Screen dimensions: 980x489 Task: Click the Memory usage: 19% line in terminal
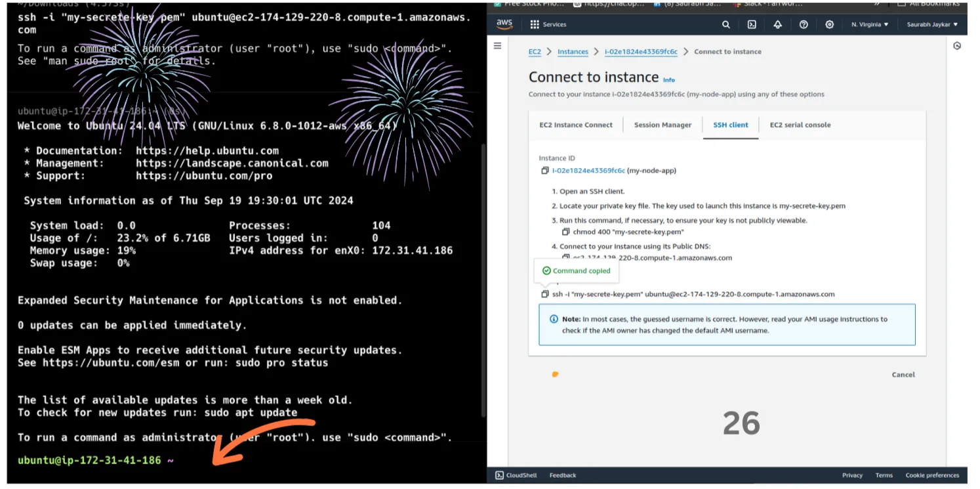pyautogui.click(x=83, y=251)
